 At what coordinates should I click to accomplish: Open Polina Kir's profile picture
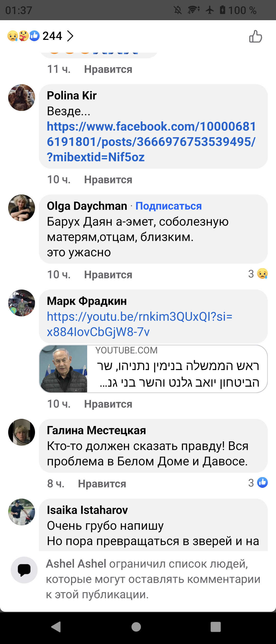point(21,97)
